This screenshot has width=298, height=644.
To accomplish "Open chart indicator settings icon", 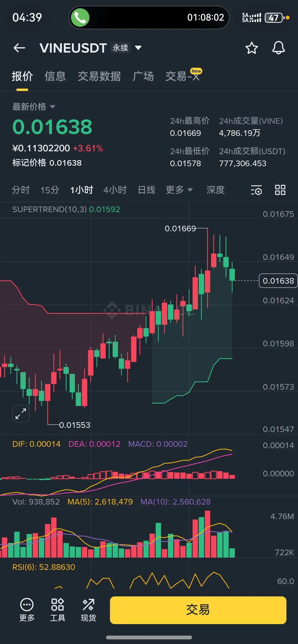I will click(x=256, y=190).
